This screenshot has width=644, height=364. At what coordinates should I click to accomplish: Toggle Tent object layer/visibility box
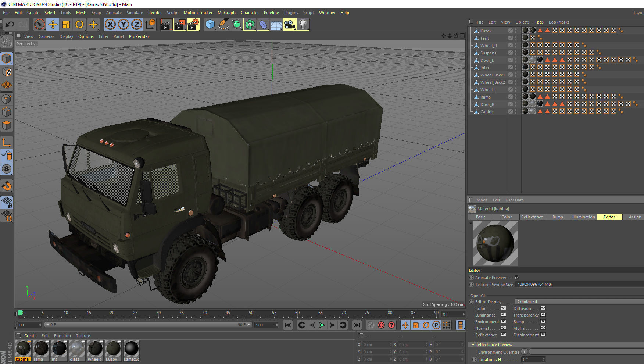tap(511, 38)
